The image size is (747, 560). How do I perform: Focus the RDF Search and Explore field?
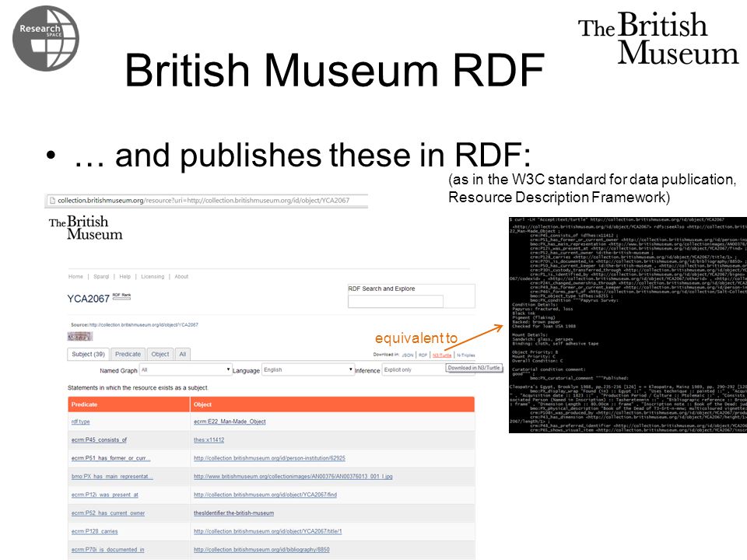pyautogui.click(x=395, y=301)
